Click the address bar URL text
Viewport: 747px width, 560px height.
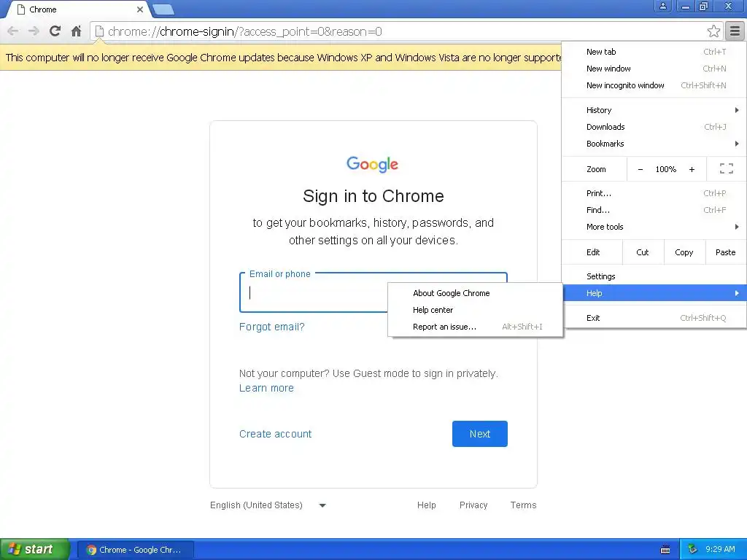[x=245, y=31]
